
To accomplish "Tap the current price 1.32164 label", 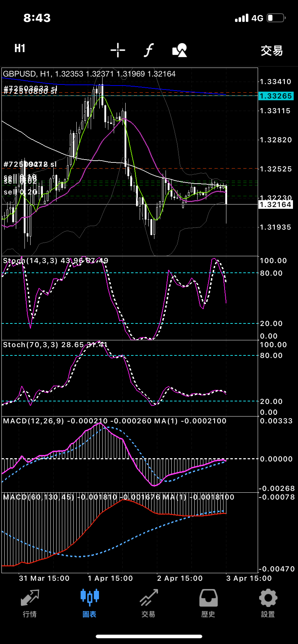I will (x=276, y=204).
